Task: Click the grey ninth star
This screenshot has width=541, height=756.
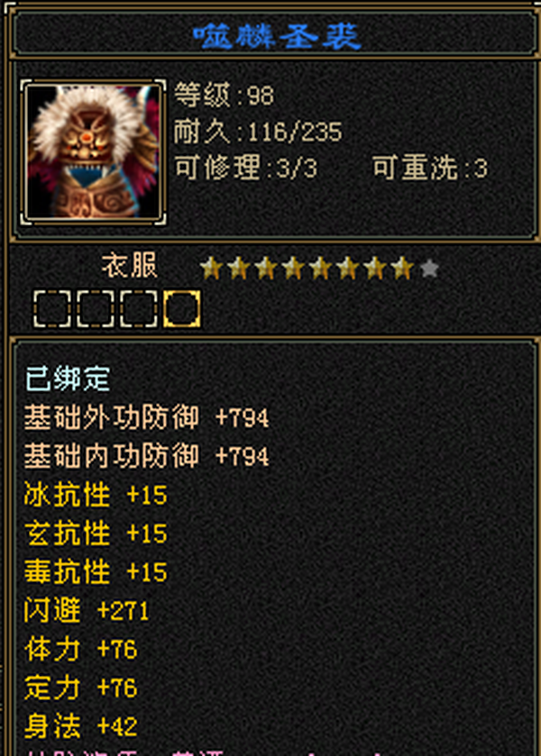Action: tap(429, 269)
